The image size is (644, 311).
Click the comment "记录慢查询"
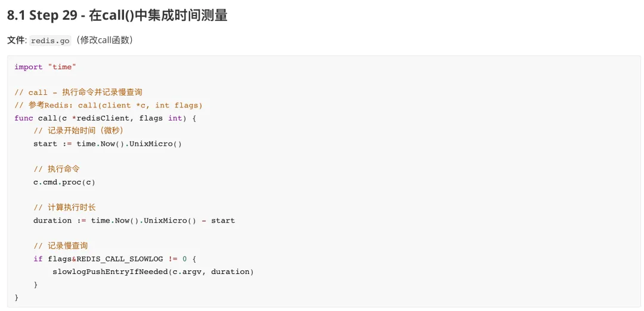[60, 246]
